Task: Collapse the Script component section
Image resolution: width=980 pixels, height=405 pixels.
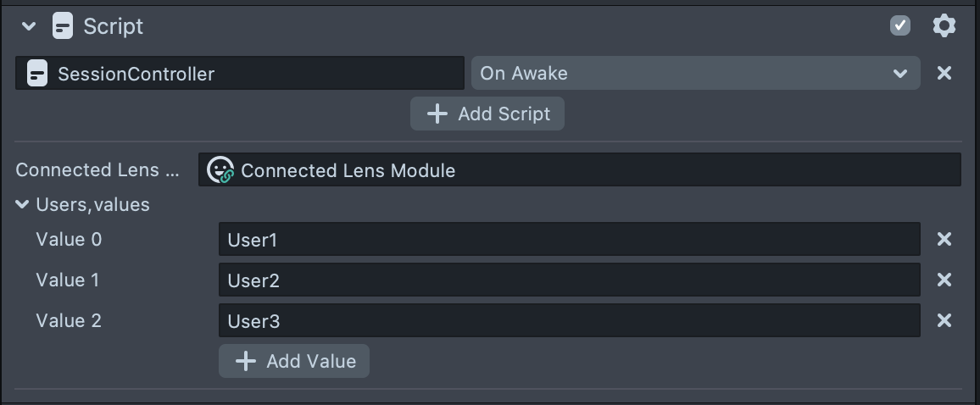Action: [29, 26]
